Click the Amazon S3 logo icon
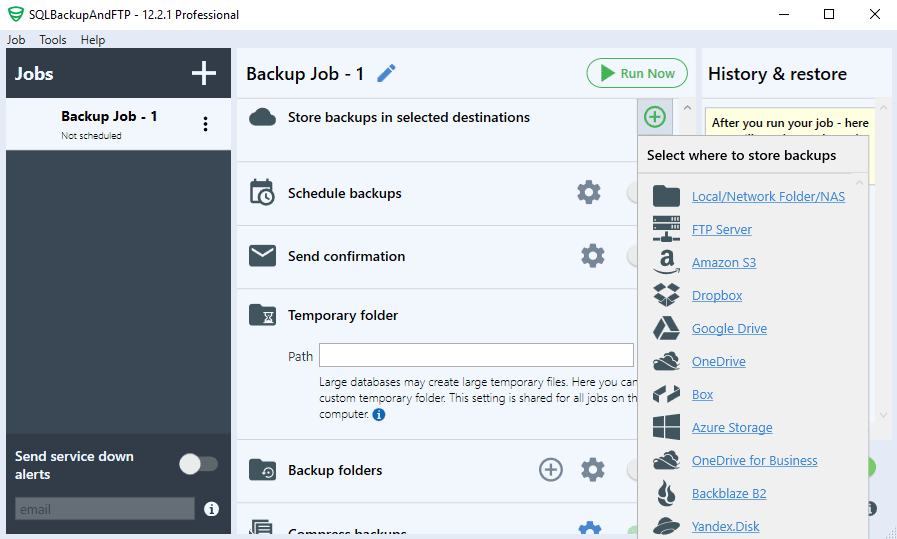Viewport: 897px width, 539px height. click(666, 262)
